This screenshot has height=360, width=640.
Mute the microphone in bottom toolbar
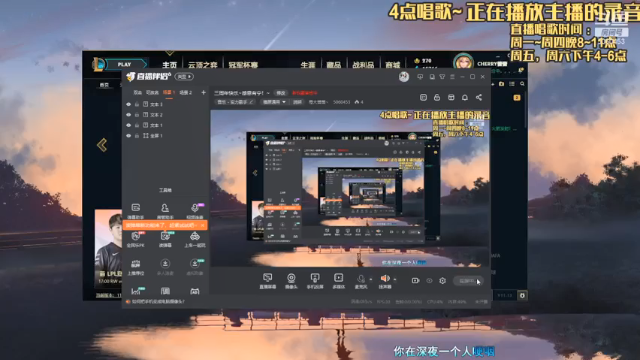click(x=361, y=280)
